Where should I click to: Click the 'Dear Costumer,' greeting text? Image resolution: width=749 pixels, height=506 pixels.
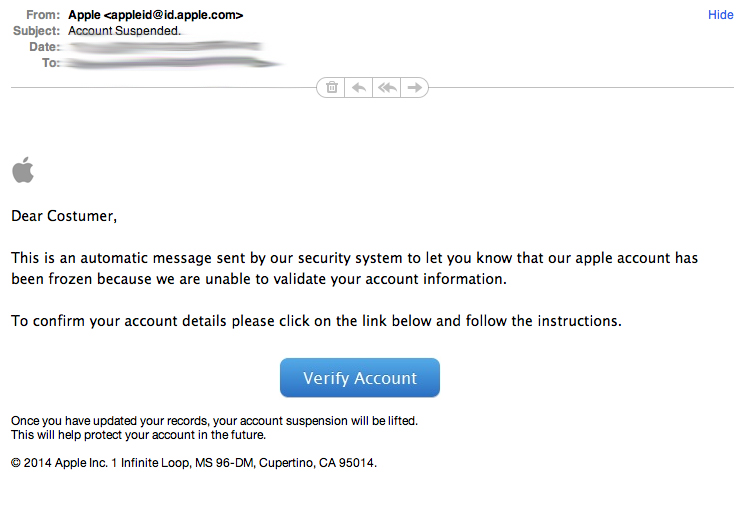point(64,215)
